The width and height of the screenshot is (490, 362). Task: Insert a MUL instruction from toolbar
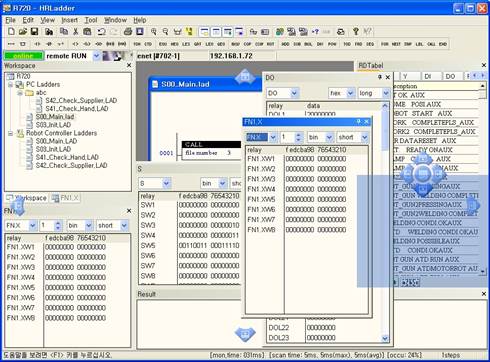tap(308, 44)
